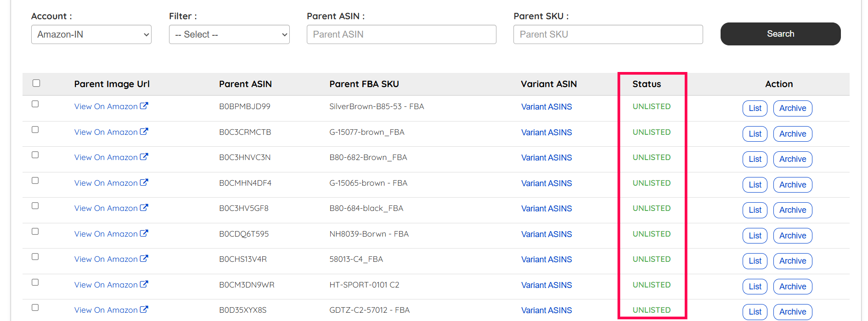Click external link icon in B0CDQ6T595 row
This screenshot has width=868, height=321.
[x=144, y=233]
